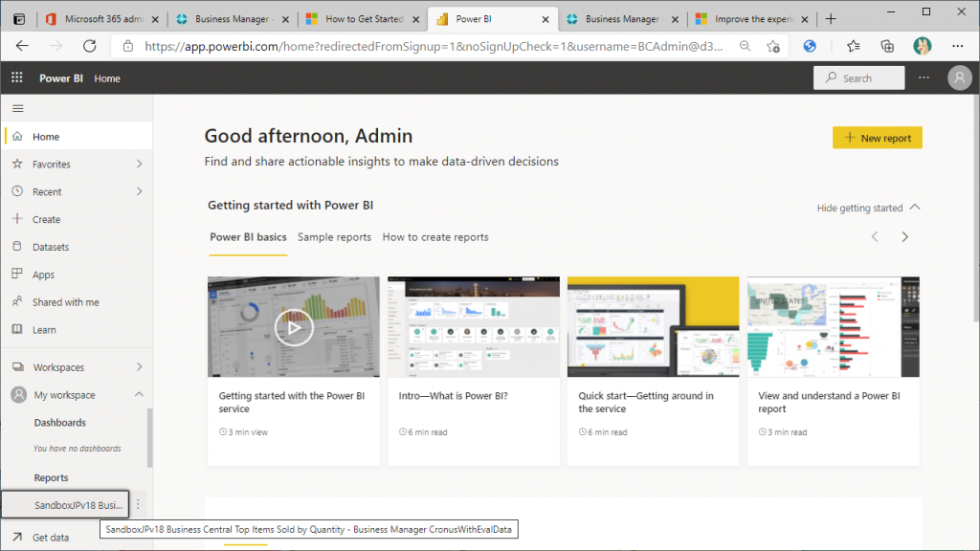
Task: Click the Learn book icon
Action: pyautogui.click(x=17, y=329)
